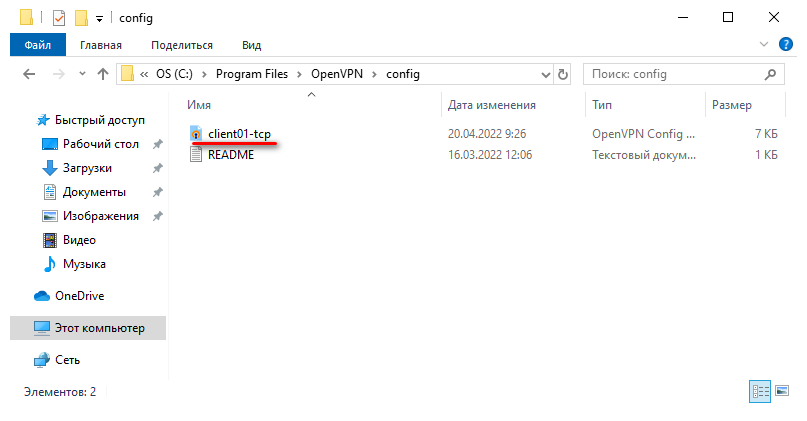The width and height of the screenshot is (807, 421).
Task: Click the OpenVPN Config type cell
Action: [643, 134]
